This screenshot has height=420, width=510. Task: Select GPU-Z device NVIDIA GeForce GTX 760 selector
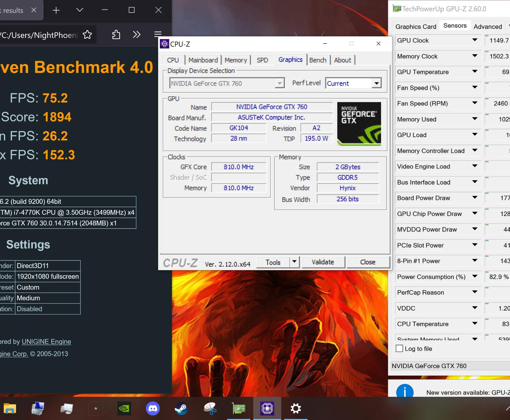click(x=450, y=366)
